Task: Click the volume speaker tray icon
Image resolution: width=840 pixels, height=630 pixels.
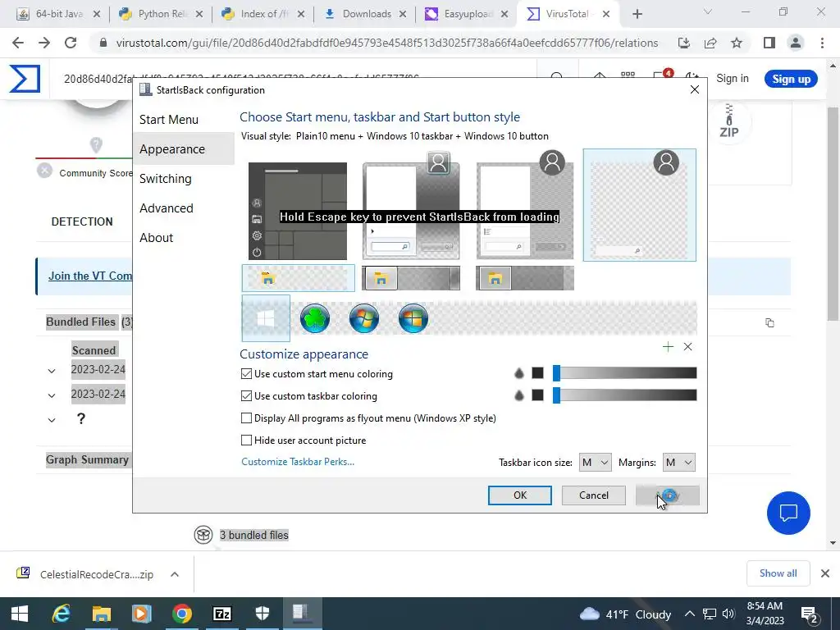Action: [x=728, y=614]
